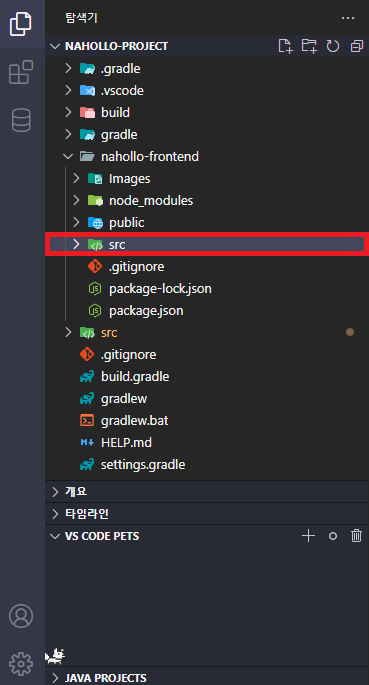This screenshot has width=369, height=685.
Task: Click the .vscode folder icon
Action: coord(87,90)
